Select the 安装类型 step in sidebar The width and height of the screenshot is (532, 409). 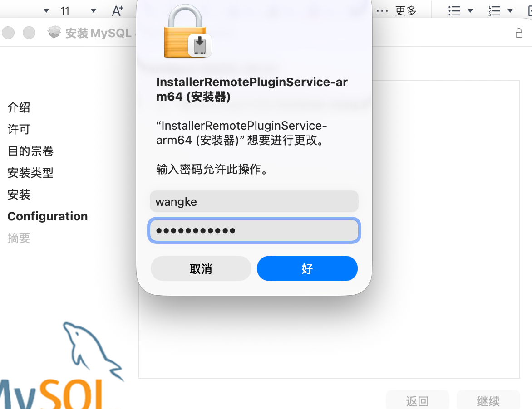pyautogui.click(x=30, y=173)
